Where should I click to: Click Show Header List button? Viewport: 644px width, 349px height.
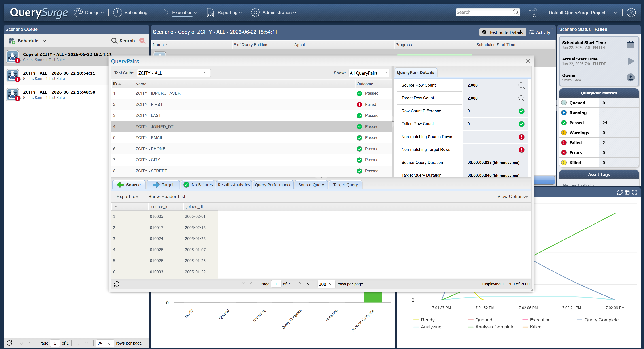click(x=167, y=196)
